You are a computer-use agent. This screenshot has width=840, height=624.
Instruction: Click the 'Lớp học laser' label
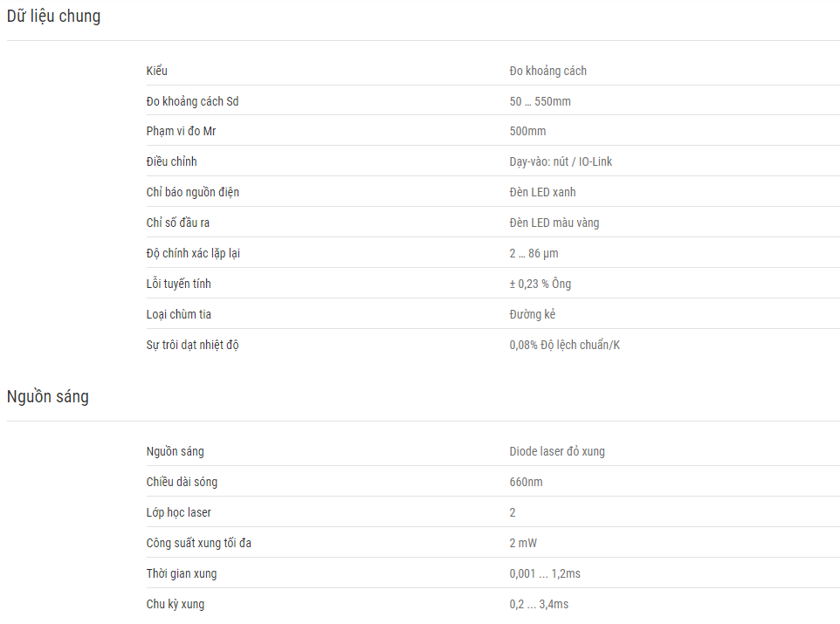coord(178,512)
